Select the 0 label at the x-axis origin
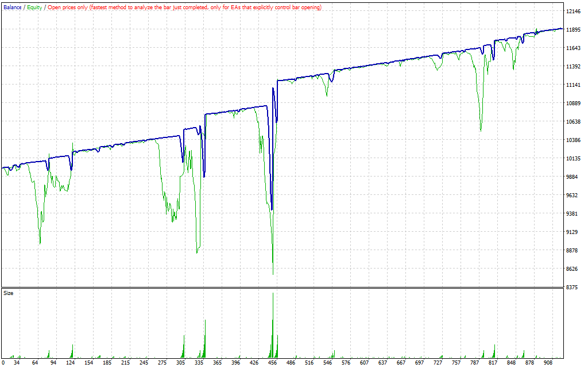 [x=4, y=363]
